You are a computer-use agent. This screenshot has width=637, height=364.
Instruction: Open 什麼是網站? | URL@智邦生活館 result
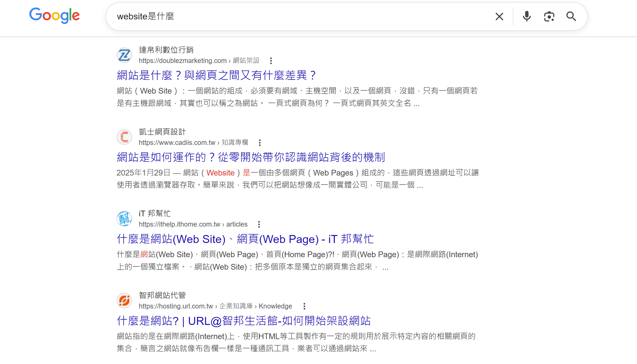click(x=243, y=321)
